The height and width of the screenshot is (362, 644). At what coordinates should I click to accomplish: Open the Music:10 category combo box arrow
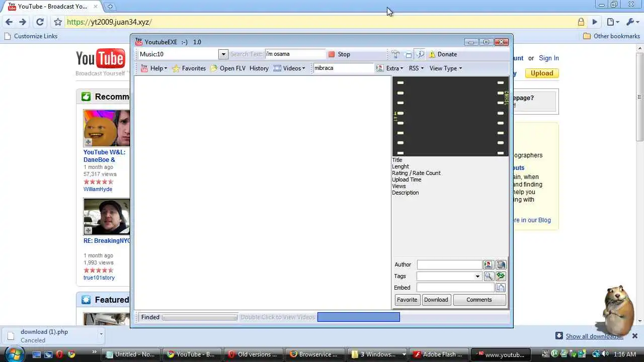tap(223, 54)
